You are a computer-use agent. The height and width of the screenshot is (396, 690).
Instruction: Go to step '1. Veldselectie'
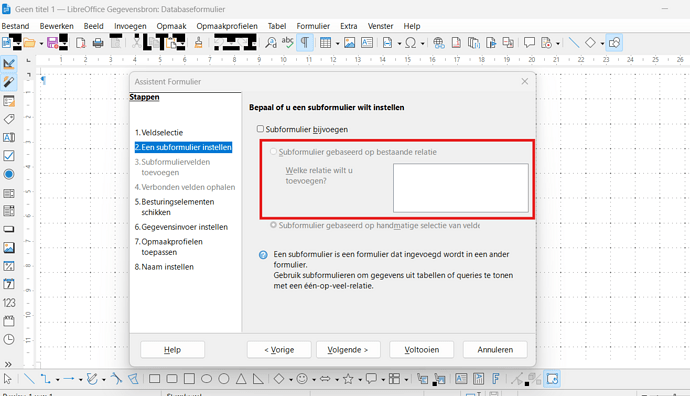click(x=159, y=132)
